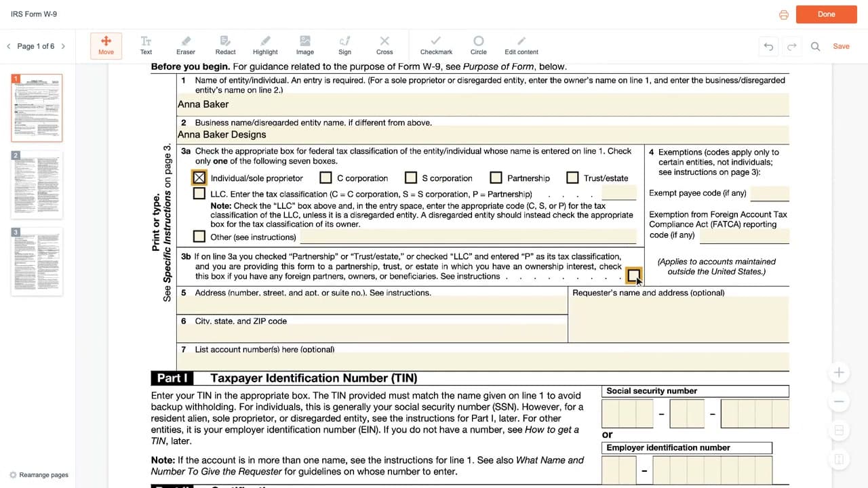Select the Move tool
868x488 pixels.
[106, 45]
